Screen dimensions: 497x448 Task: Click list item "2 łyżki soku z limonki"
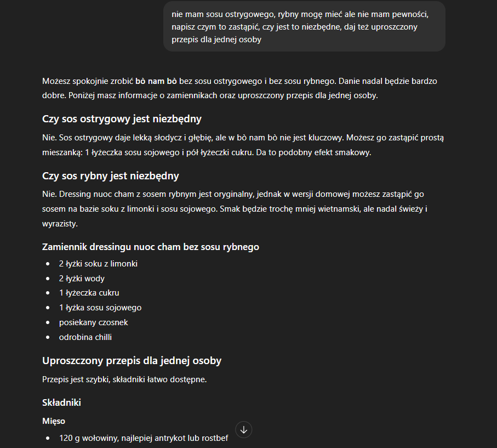pyautogui.click(x=98, y=264)
